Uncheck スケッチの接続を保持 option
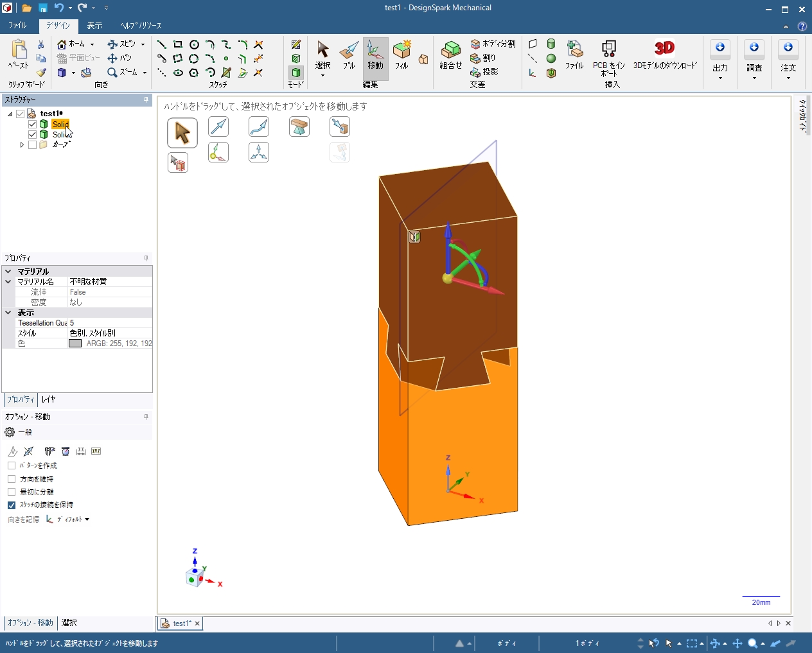This screenshot has height=653, width=812. [x=12, y=505]
